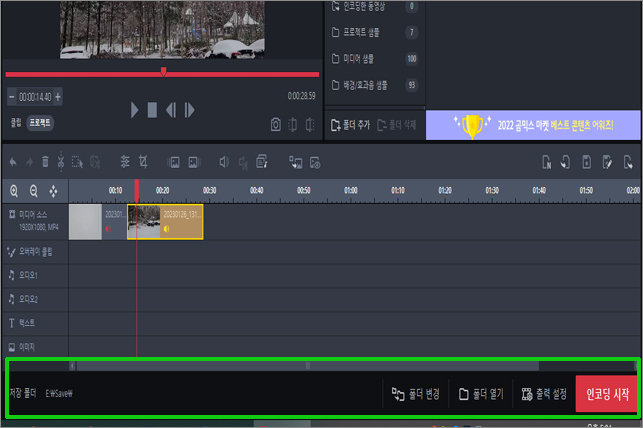Click the region select toolbar icon
This screenshot has height=428, width=643.
pyautogui.click(x=78, y=162)
